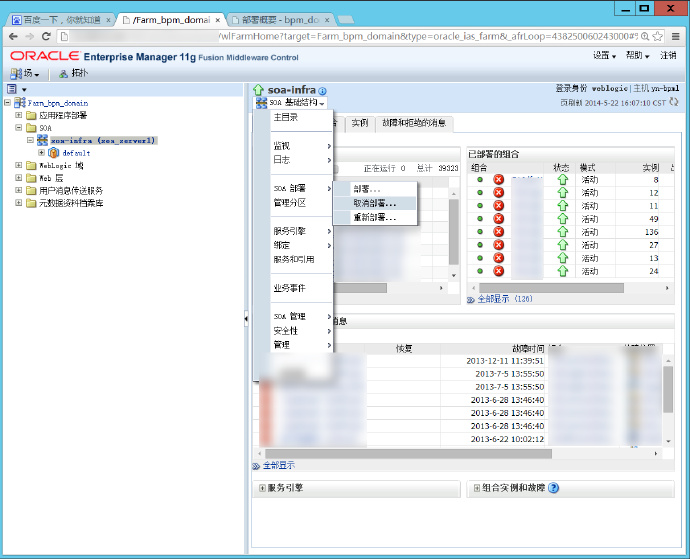
Task: Click Farm_bpm_domain tree link
Action: (58, 103)
